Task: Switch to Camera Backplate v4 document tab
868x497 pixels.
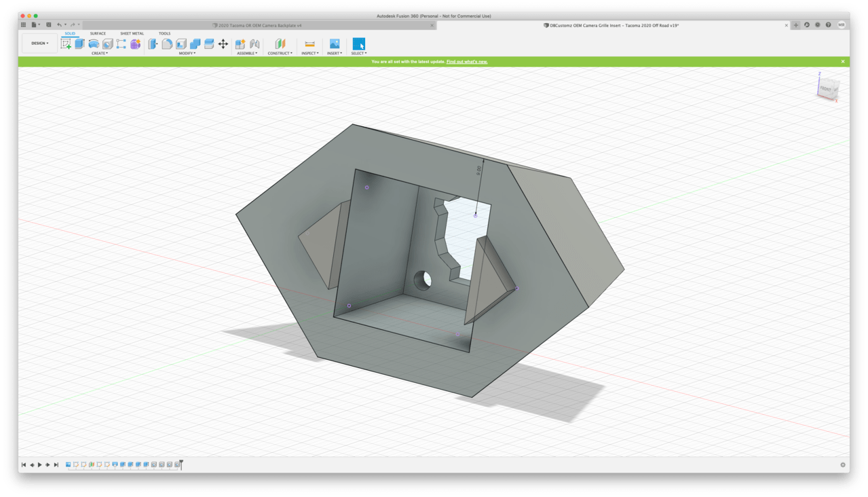Action: click(259, 25)
